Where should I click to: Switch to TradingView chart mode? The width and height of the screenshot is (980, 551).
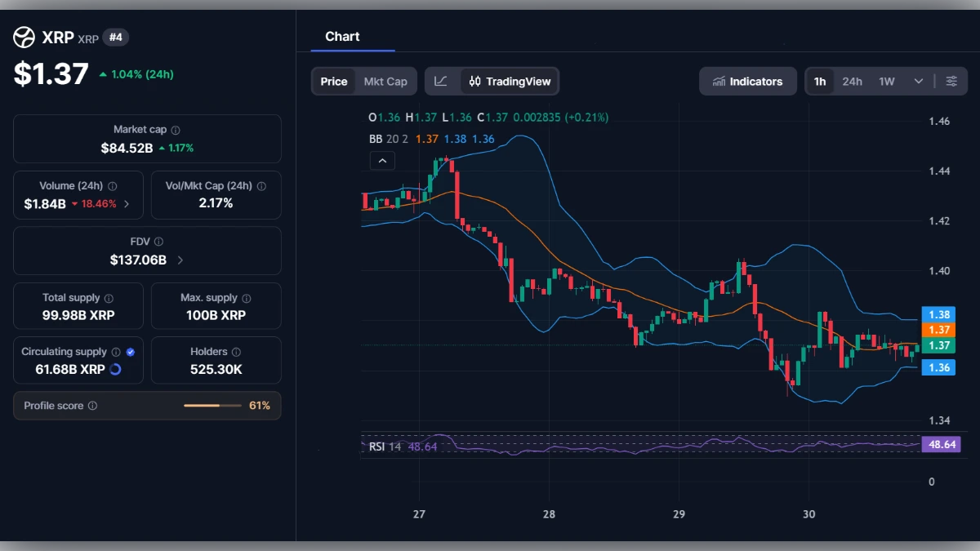pos(510,81)
